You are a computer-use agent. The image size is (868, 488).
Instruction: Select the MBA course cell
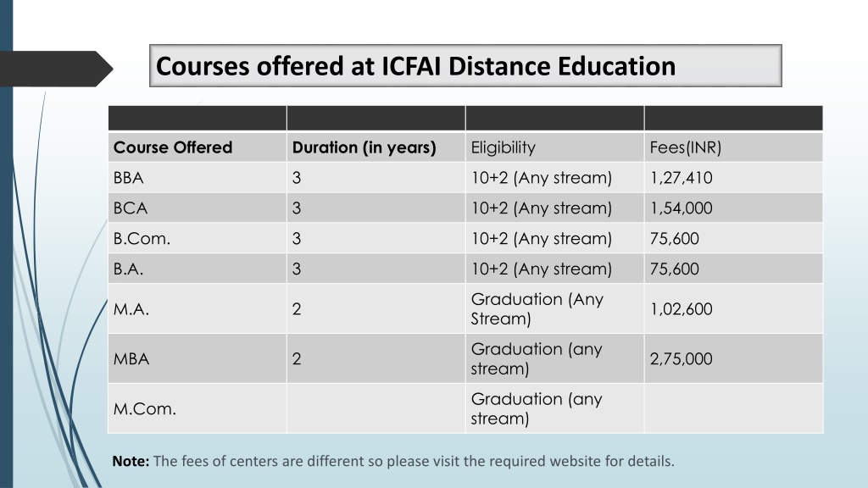(x=198, y=358)
